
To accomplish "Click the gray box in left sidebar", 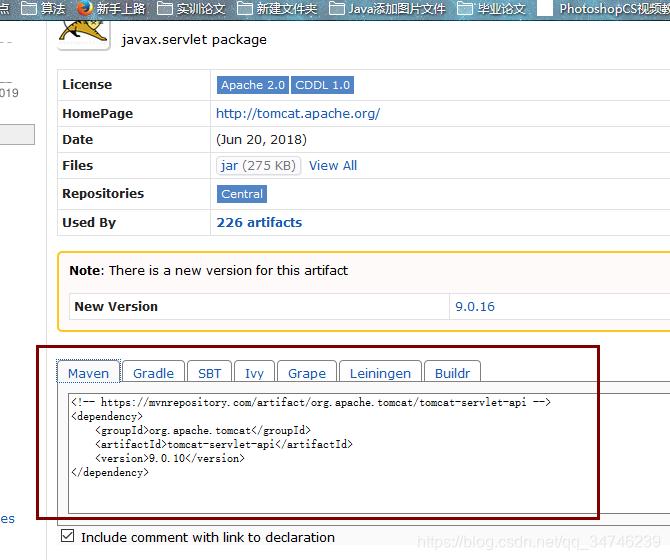I will coord(17,135).
